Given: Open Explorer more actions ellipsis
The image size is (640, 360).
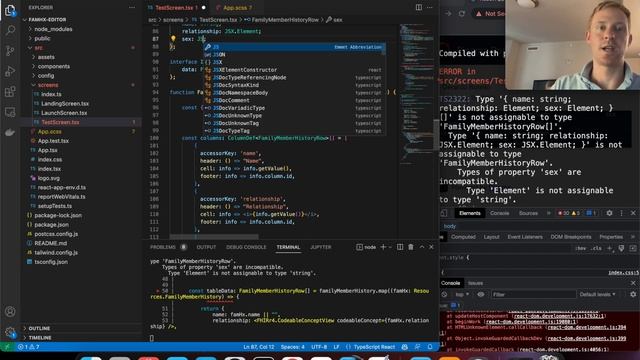Looking at the screenshot, I should (132, 7).
